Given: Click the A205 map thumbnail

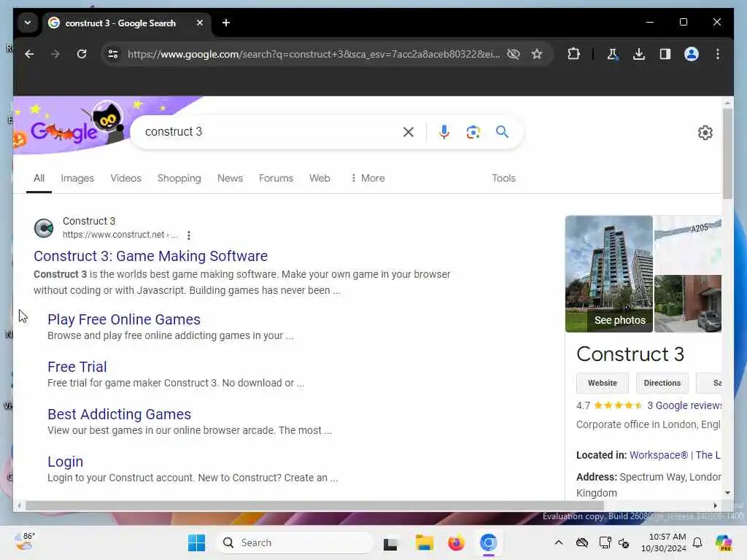Looking at the screenshot, I should [687, 245].
